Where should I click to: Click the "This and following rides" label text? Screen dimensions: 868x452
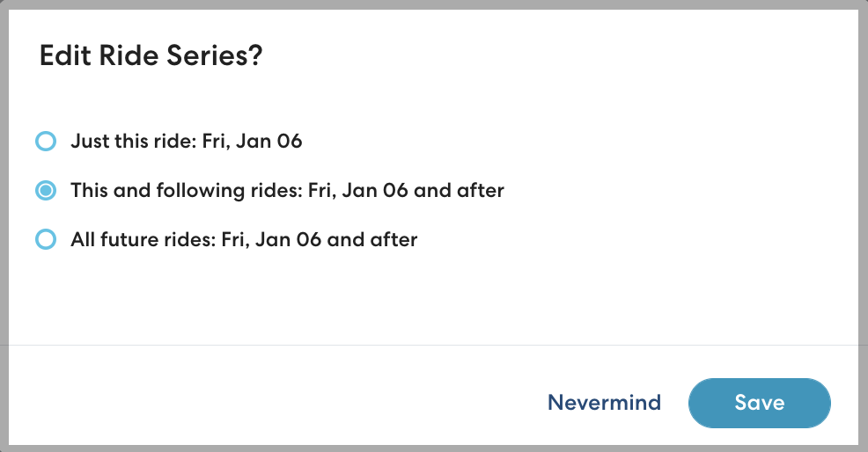pos(187,190)
